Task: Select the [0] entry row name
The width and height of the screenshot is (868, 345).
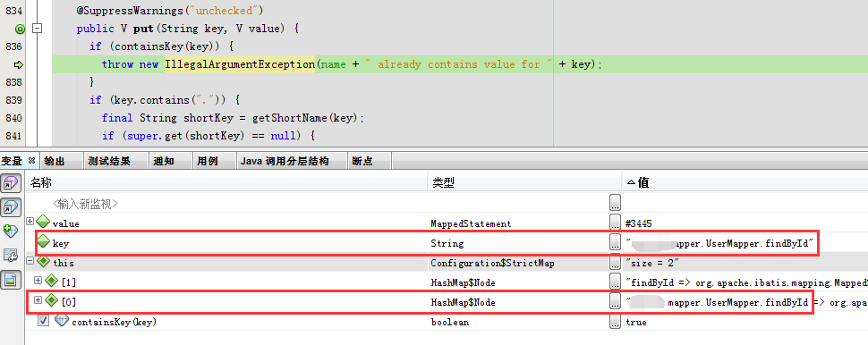Action: (69, 302)
